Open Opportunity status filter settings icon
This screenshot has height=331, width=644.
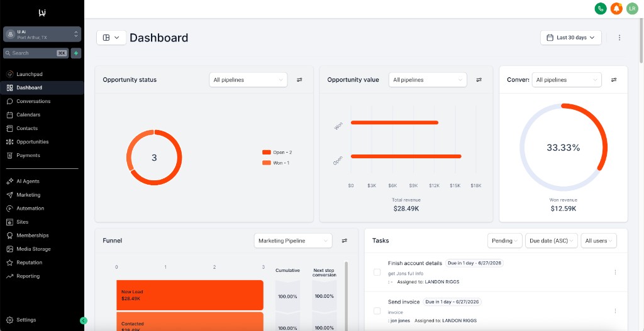299,80
